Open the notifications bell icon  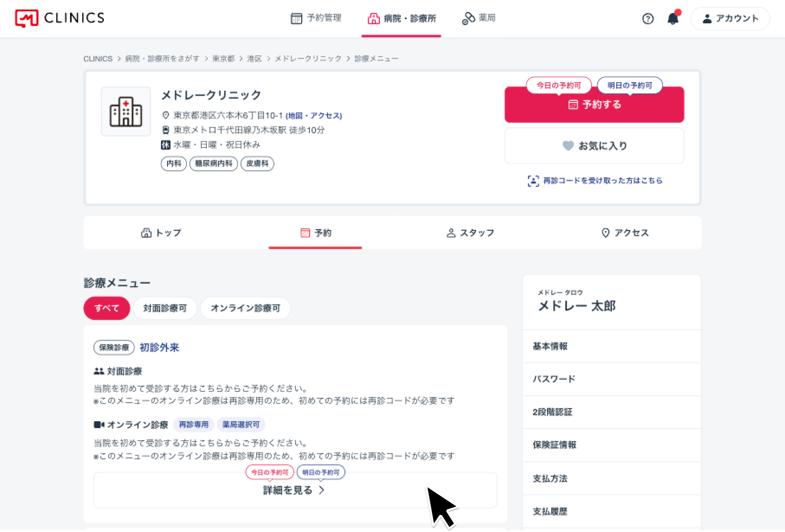(x=673, y=18)
